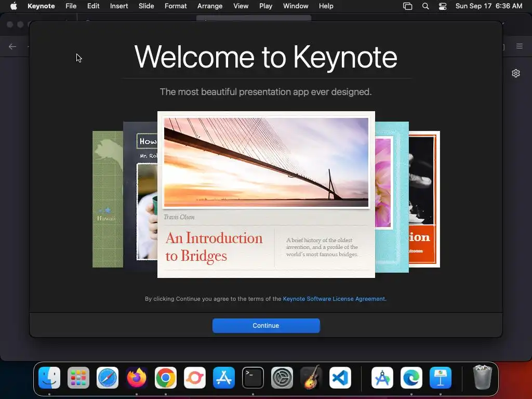
Task: Click the hamburger menu icon in background window
Action: pos(520,46)
